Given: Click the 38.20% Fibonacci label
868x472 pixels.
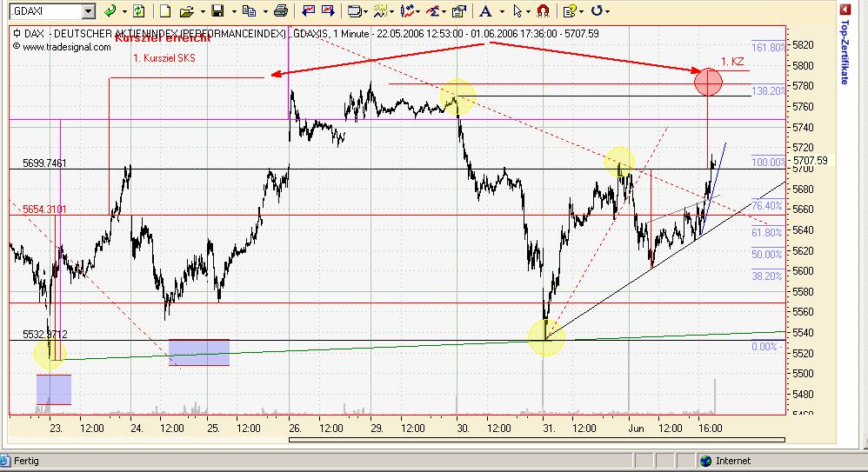Looking at the screenshot, I should (767, 276).
